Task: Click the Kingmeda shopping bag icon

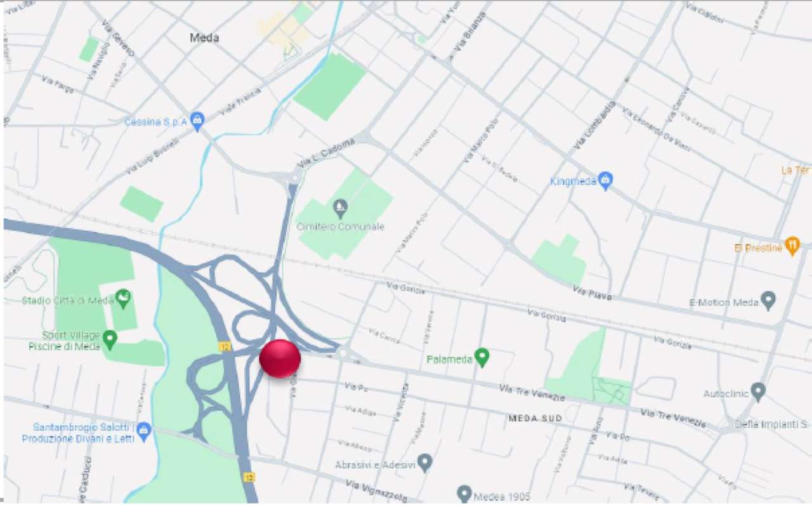Action: pos(606,181)
